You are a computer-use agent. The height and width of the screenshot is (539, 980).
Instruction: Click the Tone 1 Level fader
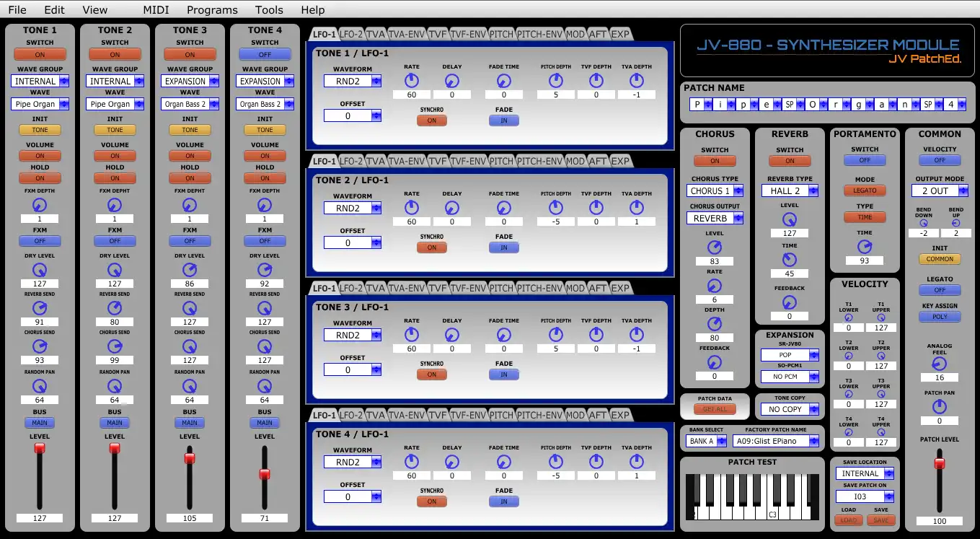40,448
